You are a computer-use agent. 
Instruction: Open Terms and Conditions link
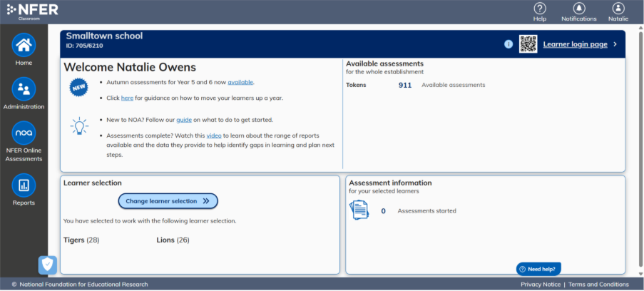click(598, 285)
